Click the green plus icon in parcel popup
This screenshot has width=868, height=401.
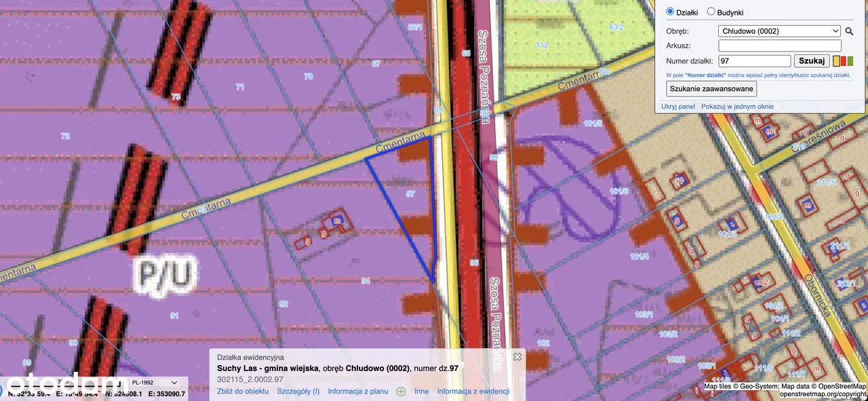click(x=401, y=392)
